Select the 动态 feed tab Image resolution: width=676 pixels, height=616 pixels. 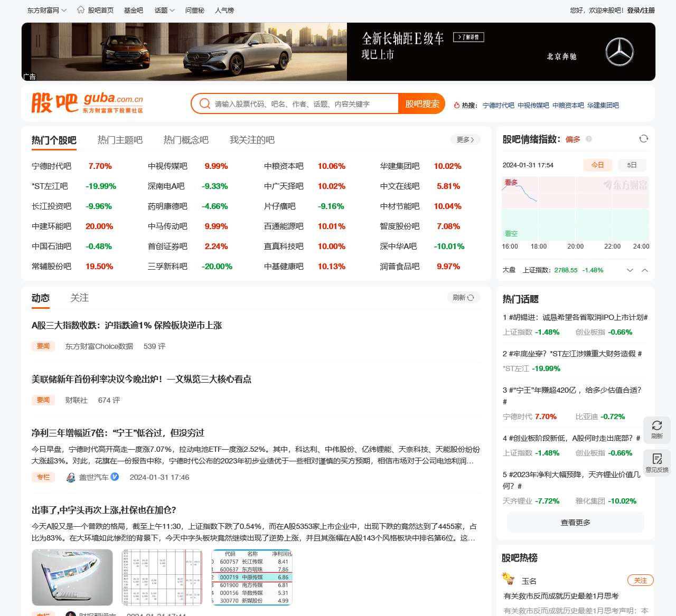[x=41, y=298]
